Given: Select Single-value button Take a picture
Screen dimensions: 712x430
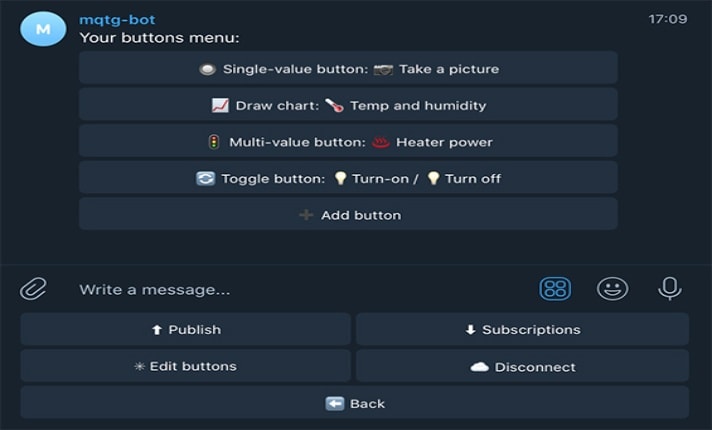Looking at the screenshot, I should pos(348,68).
